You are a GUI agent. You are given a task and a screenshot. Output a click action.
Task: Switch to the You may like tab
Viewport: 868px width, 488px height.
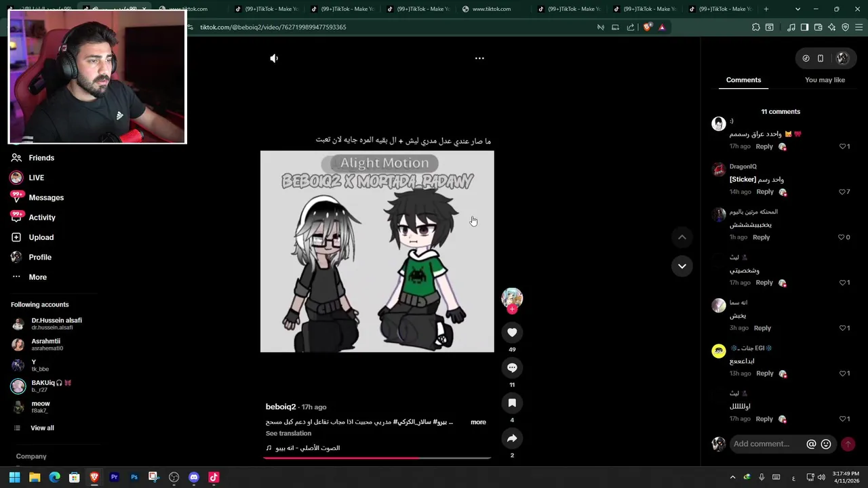tap(825, 80)
